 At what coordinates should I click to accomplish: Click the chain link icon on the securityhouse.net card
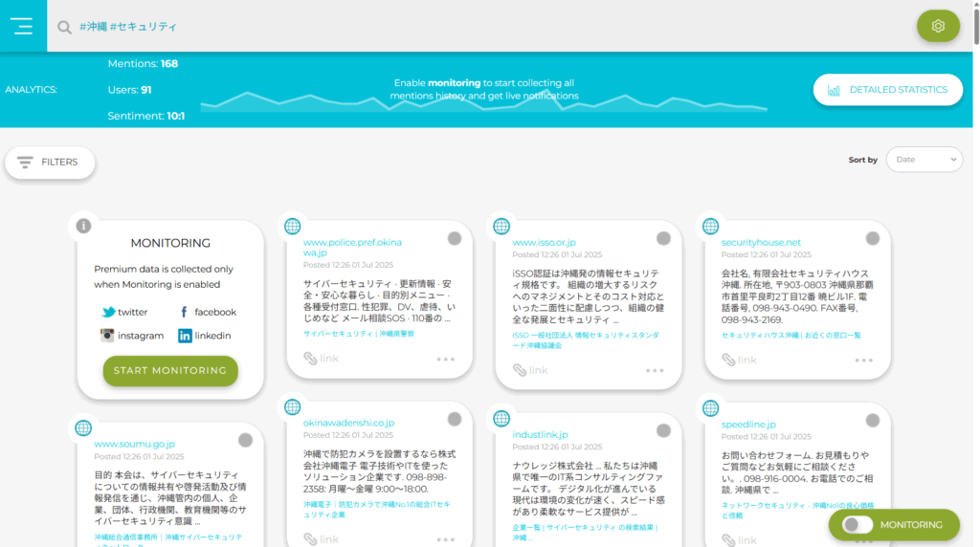pos(728,360)
